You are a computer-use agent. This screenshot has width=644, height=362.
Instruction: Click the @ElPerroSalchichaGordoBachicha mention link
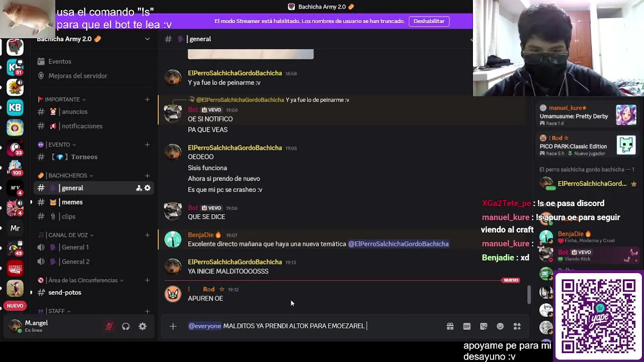(x=398, y=244)
